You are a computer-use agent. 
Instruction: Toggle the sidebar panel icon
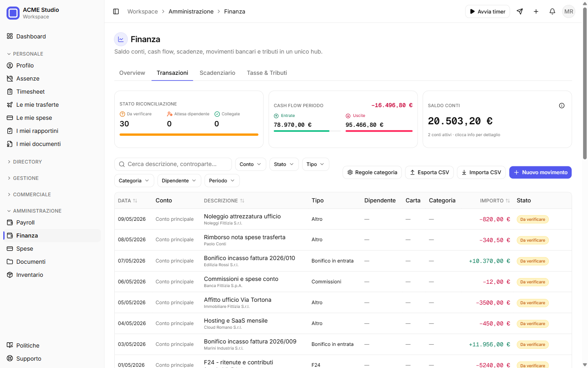pos(116,11)
